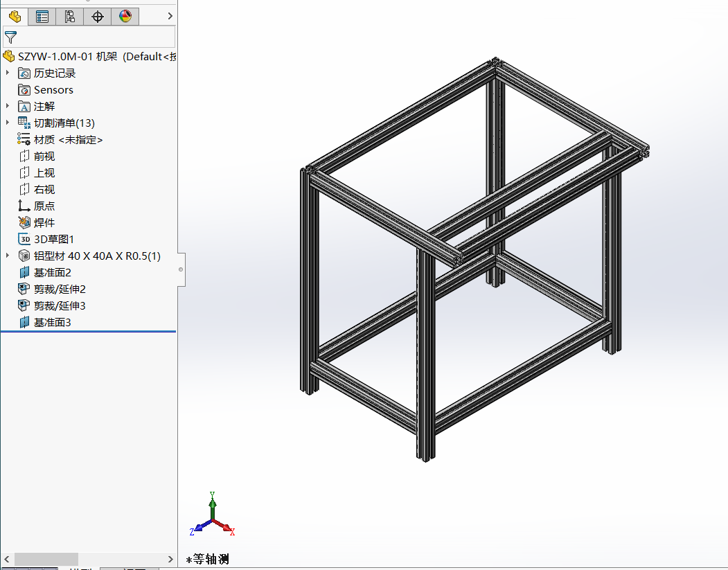This screenshot has width=728, height=570.
Task: Open the DimXpertManager crosshair tab
Action: [x=98, y=17]
